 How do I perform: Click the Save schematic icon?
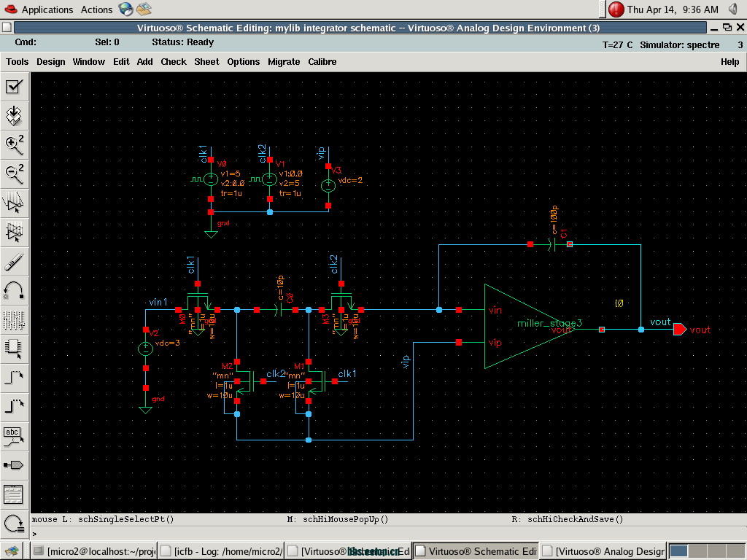coord(15,116)
